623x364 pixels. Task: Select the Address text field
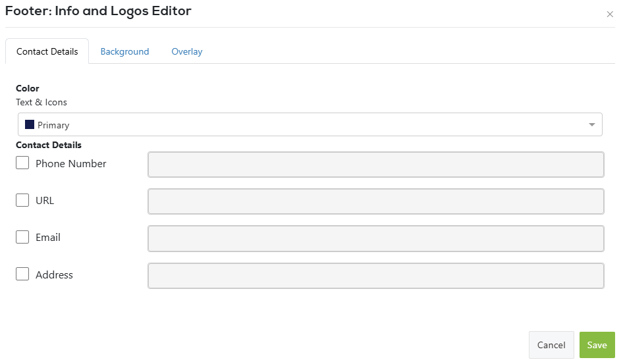point(375,276)
